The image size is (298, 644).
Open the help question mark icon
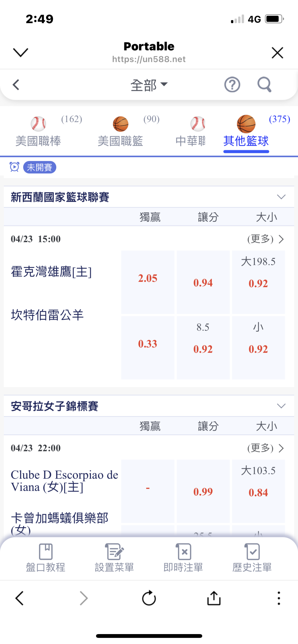click(x=232, y=85)
